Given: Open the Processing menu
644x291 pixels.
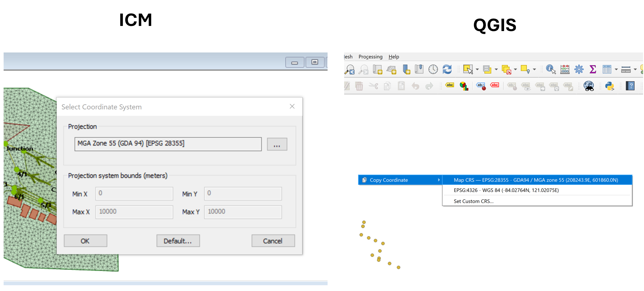Looking at the screenshot, I should (x=370, y=57).
